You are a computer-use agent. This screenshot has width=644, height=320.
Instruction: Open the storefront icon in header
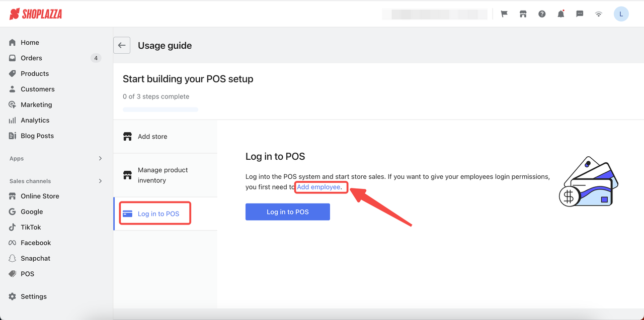523,14
